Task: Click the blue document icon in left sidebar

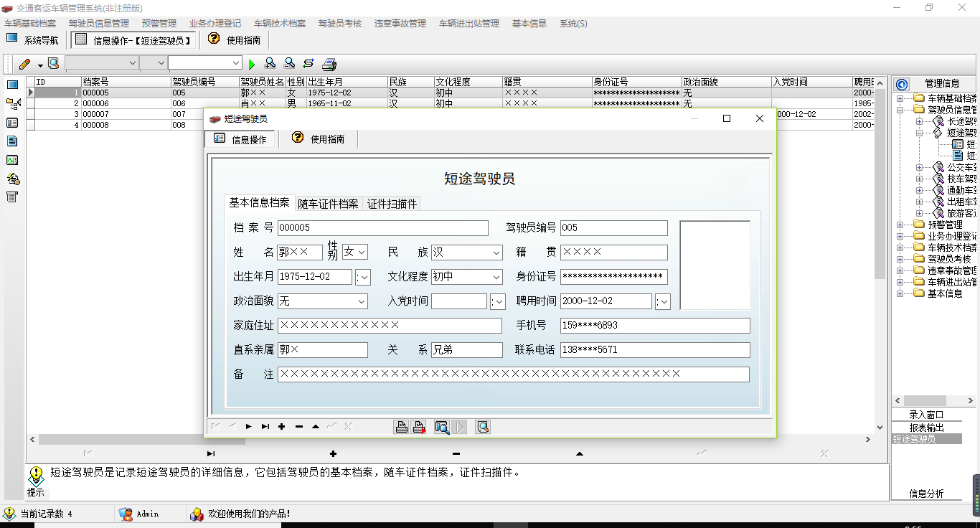Action: point(12,141)
